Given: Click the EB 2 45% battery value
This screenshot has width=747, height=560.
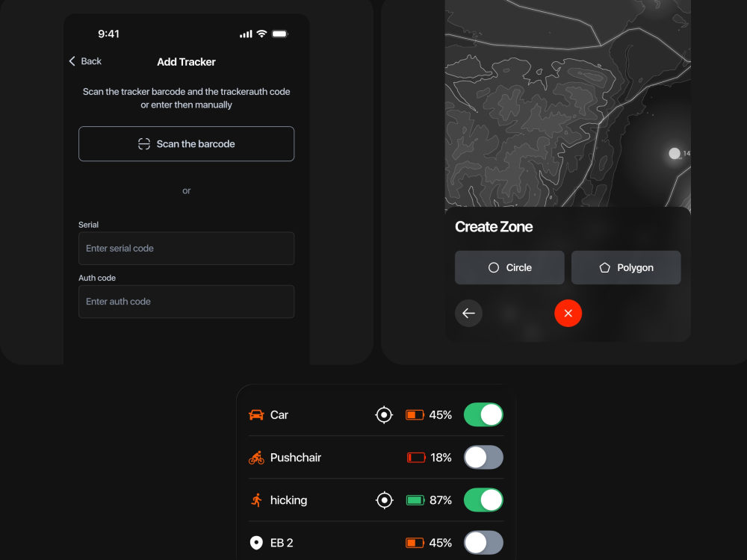Looking at the screenshot, I should (440, 543).
